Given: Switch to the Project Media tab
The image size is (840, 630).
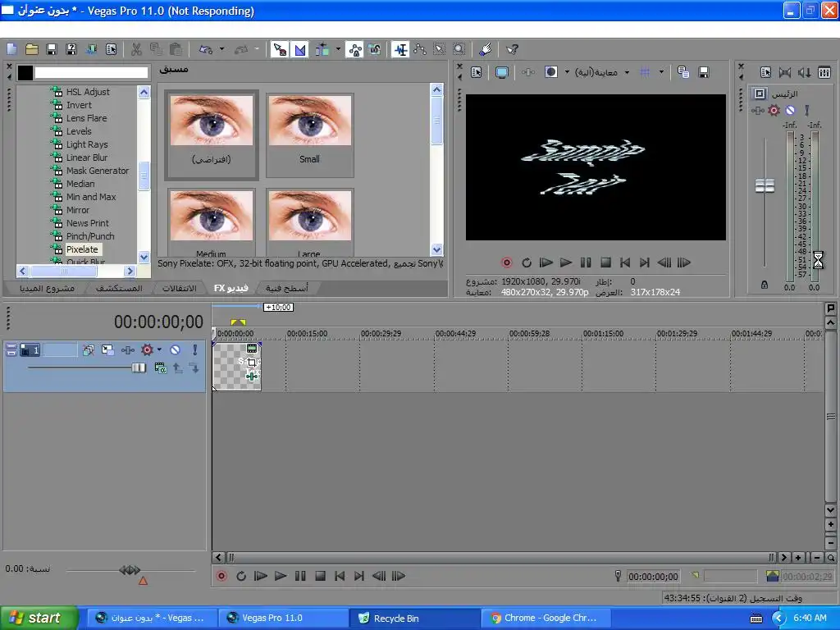Looking at the screenshot, I should coord(47,288).
